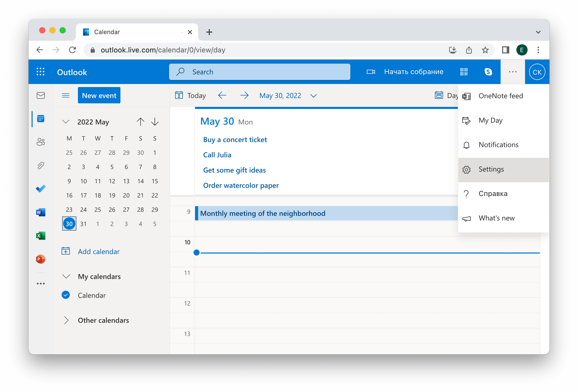Click Add calendar link

point(91,251)
